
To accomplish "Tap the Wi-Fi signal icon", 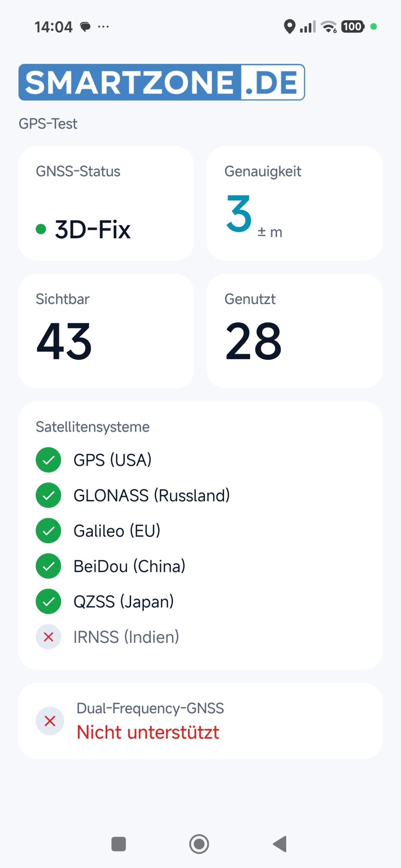I will pos(329,26).
